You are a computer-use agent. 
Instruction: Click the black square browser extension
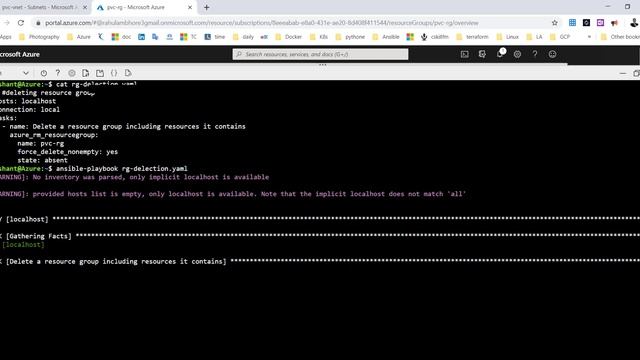pyautogui.click(x=586, y=23)
